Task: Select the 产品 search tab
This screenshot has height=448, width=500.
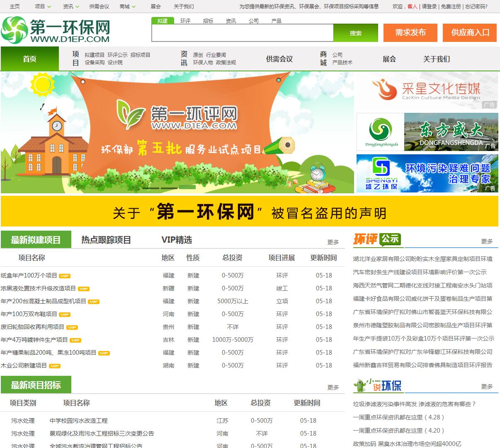Action: coord(276,21)
